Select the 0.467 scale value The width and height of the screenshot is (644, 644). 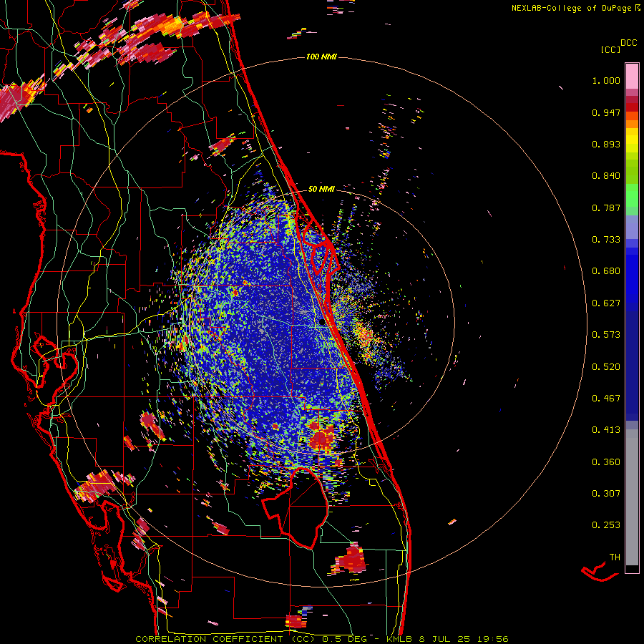(606, 399)
